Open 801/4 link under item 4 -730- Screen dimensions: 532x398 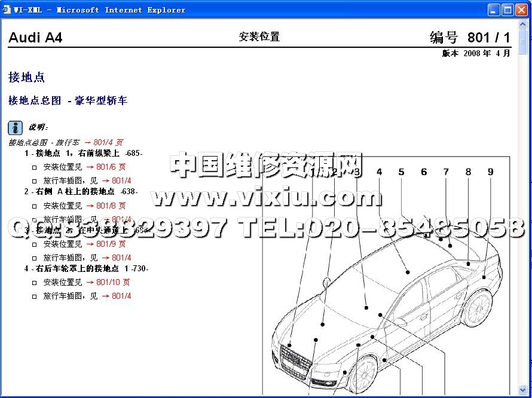click(x=117, y=296)
